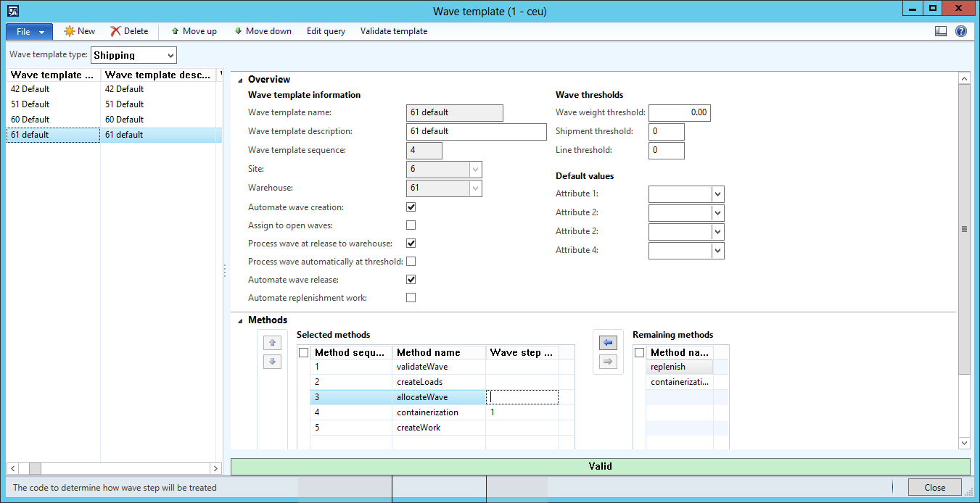This screenshot has width=980, height=503.
Task: Click the view layout icon beside Help
Action: (941, 31)
